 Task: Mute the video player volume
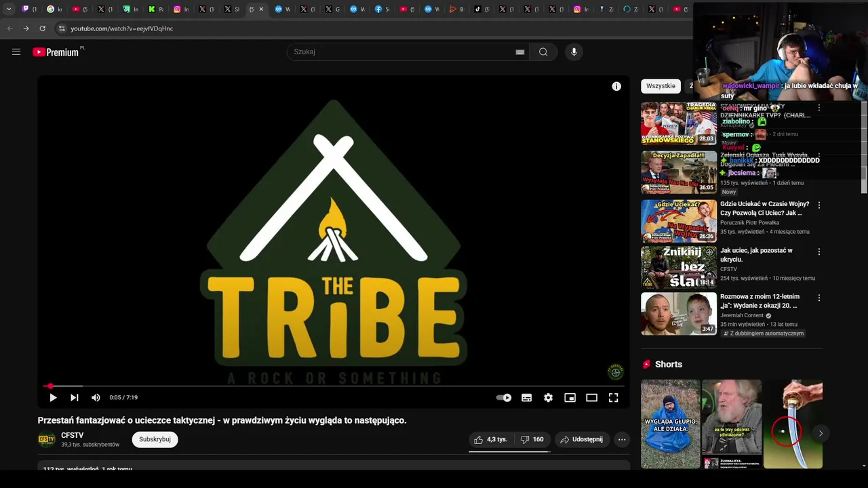click(96, 398)
